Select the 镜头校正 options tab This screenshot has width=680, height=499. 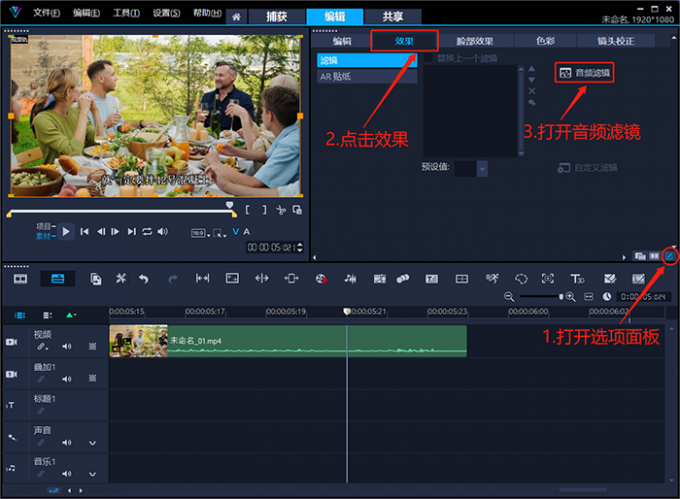[x=615, y=41]
